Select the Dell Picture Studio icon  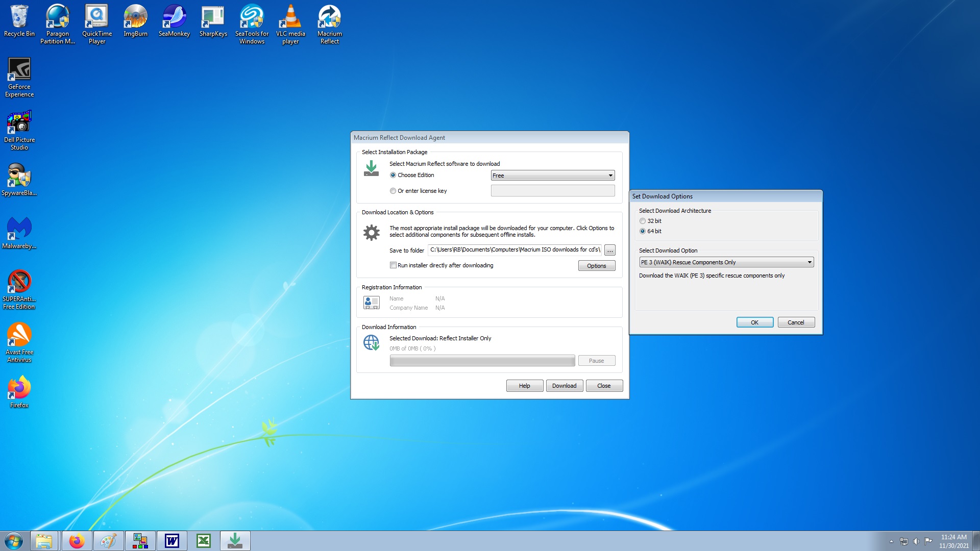(x=19, y=131)
